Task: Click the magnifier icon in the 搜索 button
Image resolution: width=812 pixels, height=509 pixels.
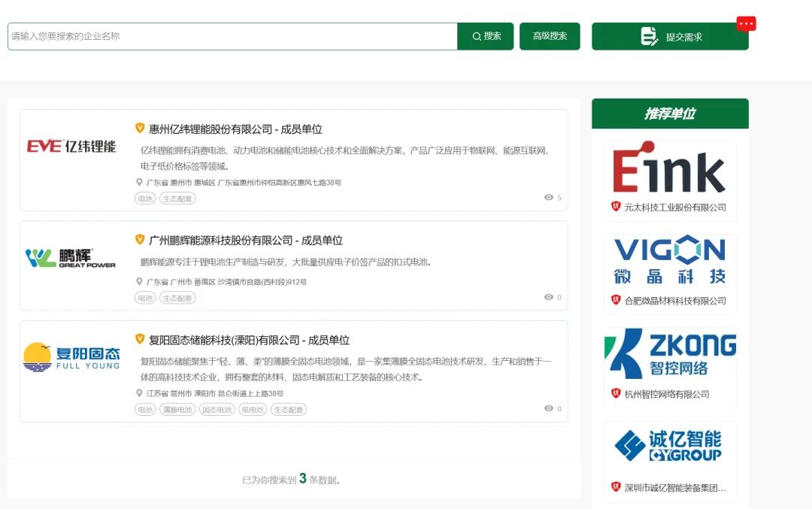Action: pos(477,35)
